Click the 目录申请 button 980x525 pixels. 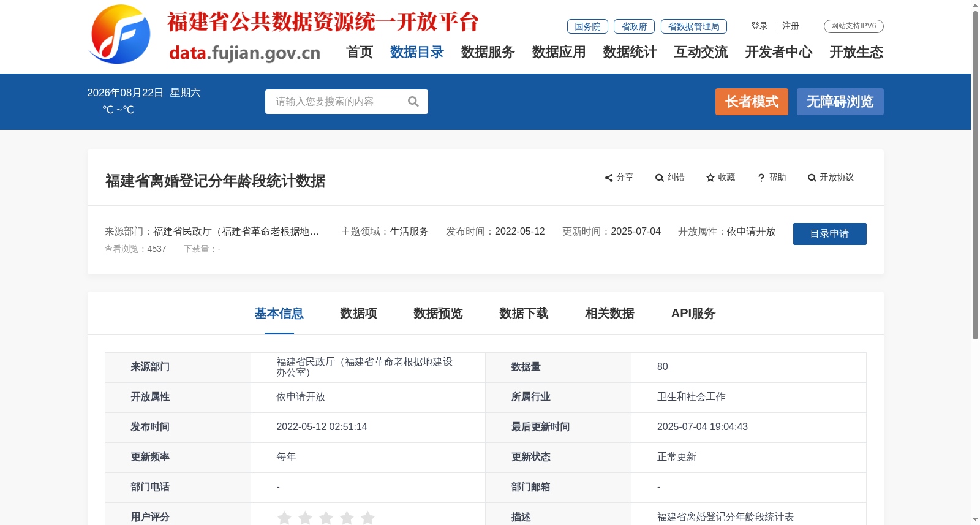[x=830, y=234]
